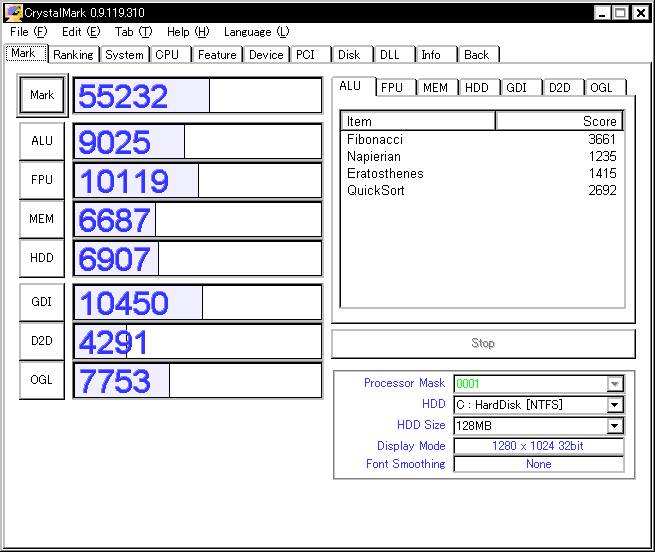The width and height of the screenshot is (655, 552).
Task: Open the Language menu
Action: [256, 32]
